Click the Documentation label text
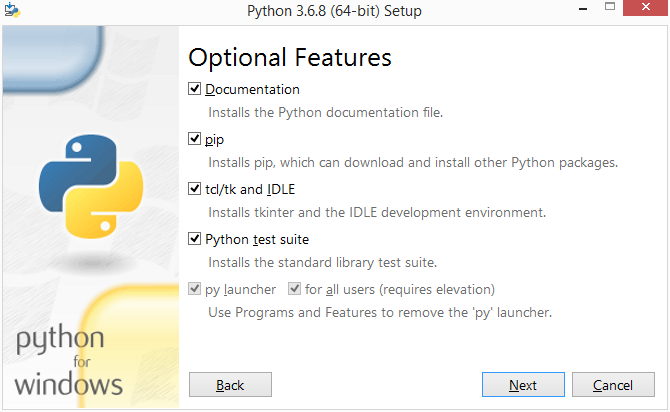Viewport: 670px width, 412px height. coord(252,89)
